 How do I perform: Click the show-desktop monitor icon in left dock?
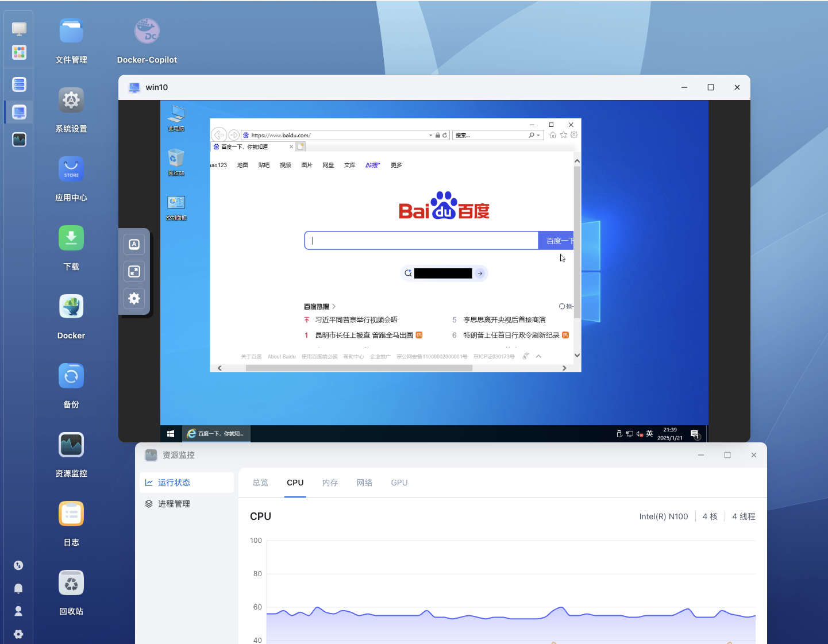(x=19, y=29)
